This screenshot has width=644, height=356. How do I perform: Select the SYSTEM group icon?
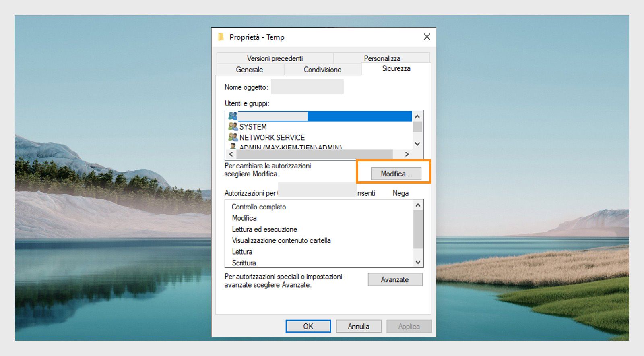233,126
